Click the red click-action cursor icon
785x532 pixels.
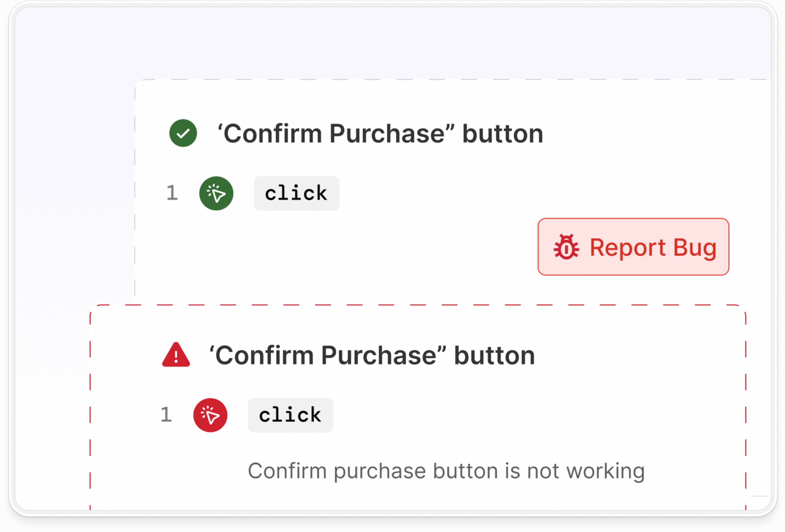(x=210, y=415)
